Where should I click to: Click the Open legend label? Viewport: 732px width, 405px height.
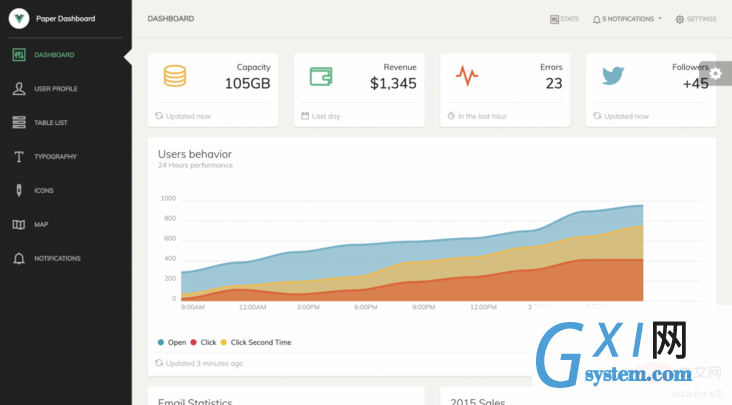(x=177, y=342)
